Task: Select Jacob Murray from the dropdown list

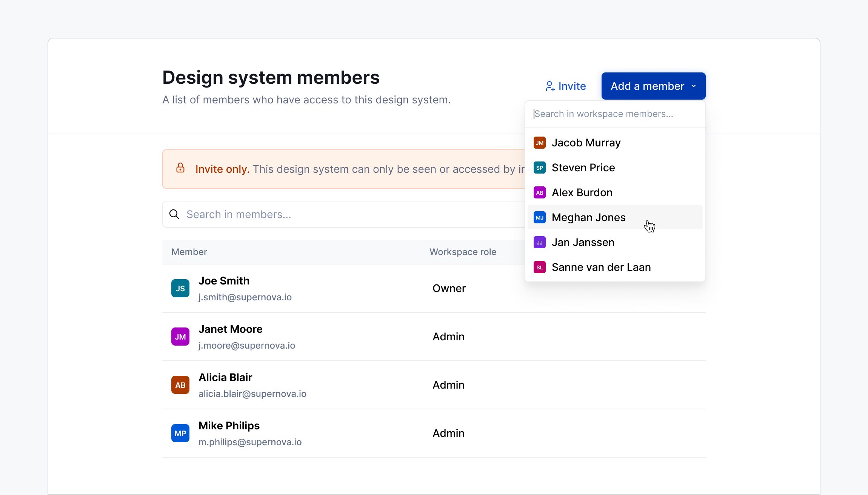Action: coord(615,143)
